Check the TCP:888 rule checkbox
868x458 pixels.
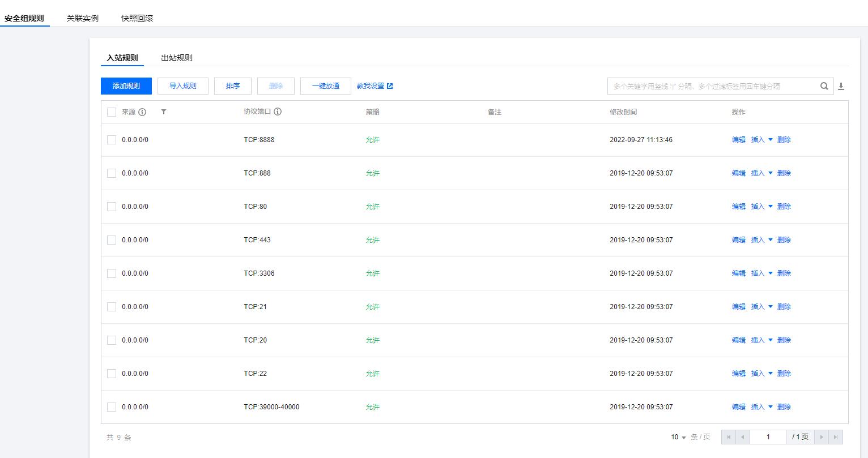(112, 173)
